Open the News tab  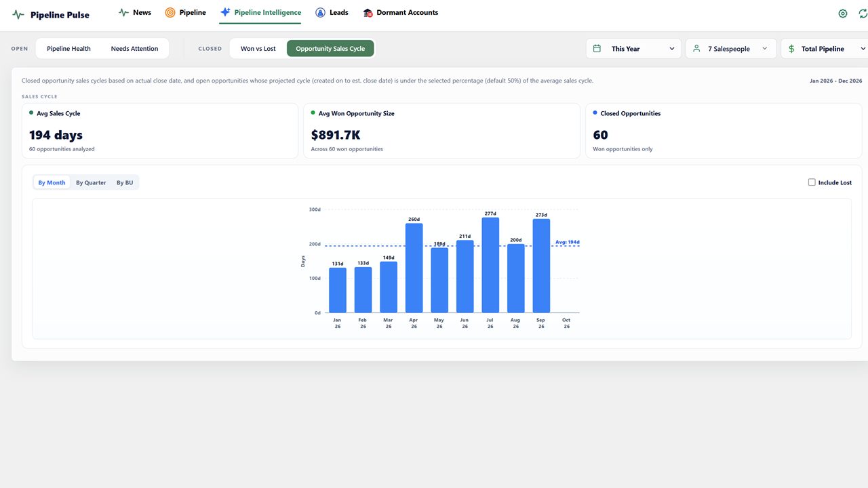[134, 12]
